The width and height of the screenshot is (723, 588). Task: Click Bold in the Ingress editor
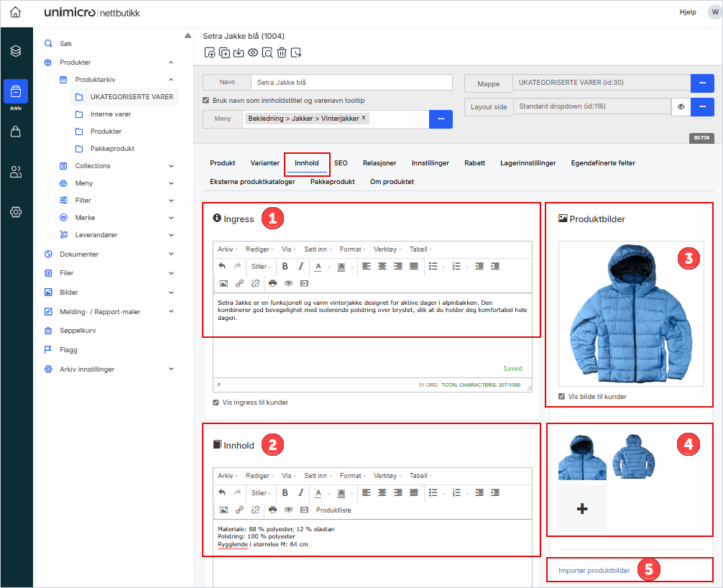click(285, 266)
